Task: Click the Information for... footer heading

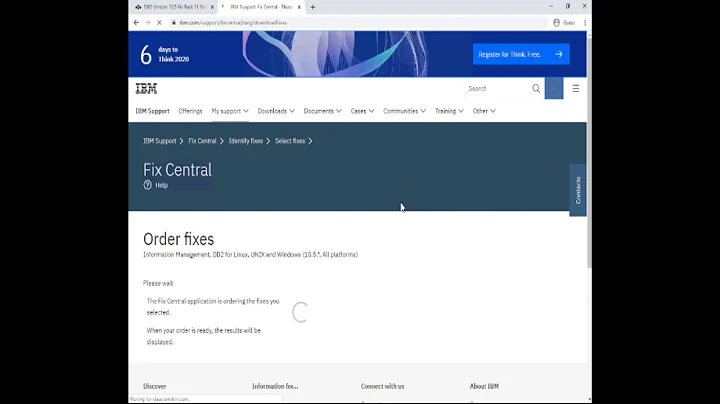Action: [275, 387]
